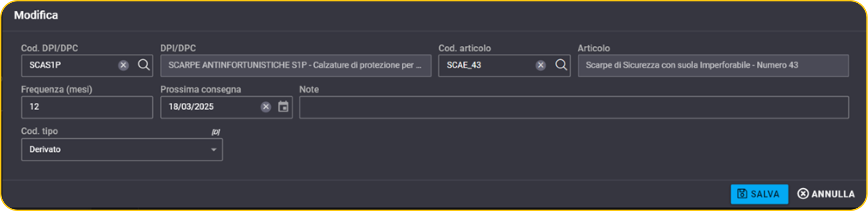Open the Cod. articolo lookup magnifier
This screenshot has width=868, height=211.
[561, 65]
